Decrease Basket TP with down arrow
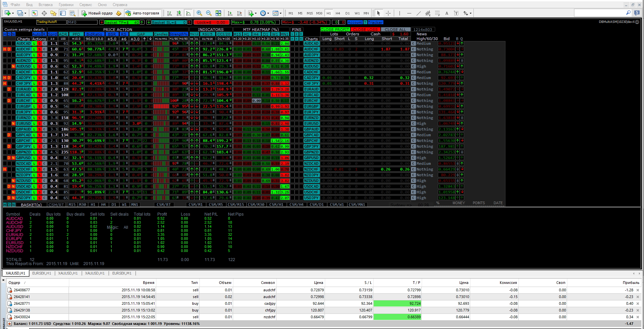The image size is (644, 329). pyautogui.click(x=102, y=22)
